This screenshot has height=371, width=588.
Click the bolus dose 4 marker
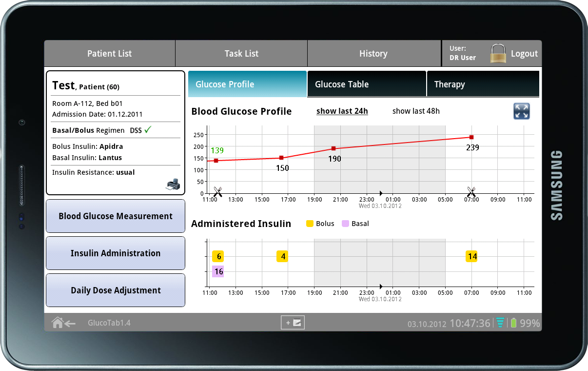pyautogui.click(x=282, y=256)
